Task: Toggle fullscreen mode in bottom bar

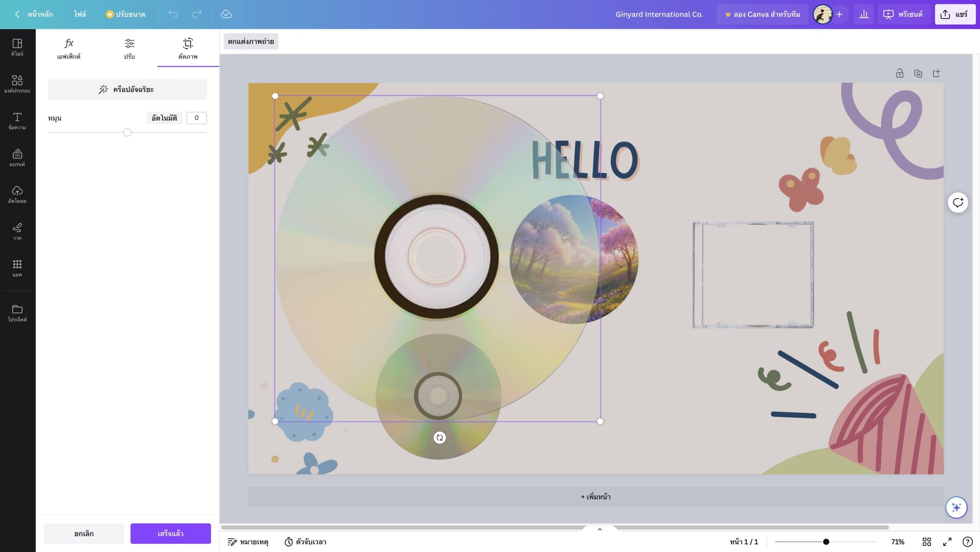Action: click(947, 542)
